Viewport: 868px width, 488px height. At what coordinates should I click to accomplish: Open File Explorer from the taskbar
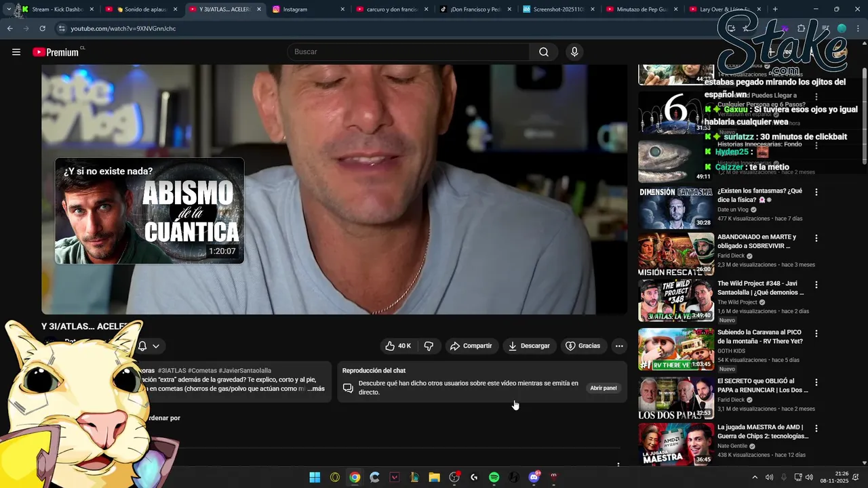(x=434, y=477)
